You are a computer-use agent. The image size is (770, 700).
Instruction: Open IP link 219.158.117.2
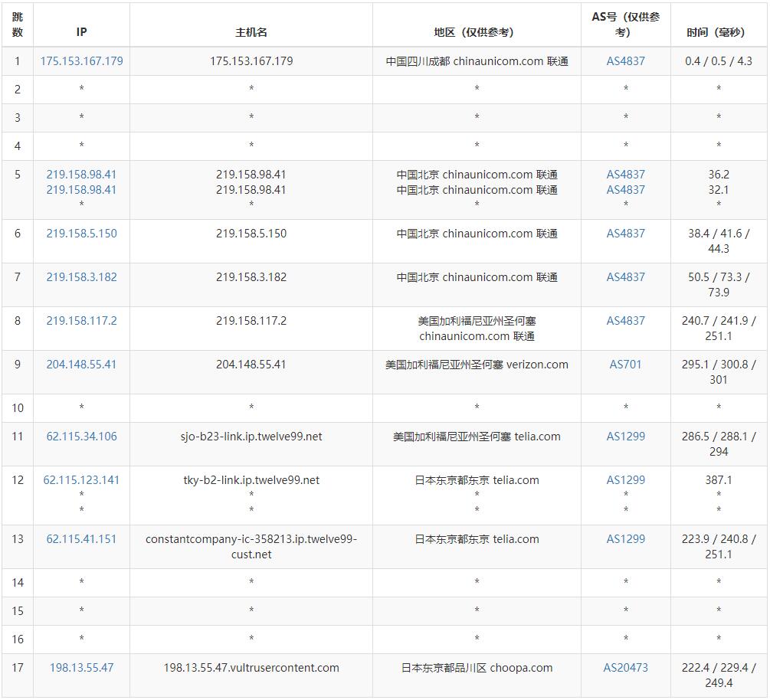81,321
